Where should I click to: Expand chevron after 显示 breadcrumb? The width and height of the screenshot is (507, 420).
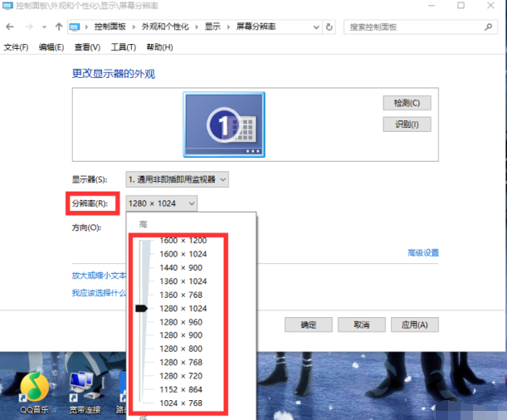coord(228,27)
